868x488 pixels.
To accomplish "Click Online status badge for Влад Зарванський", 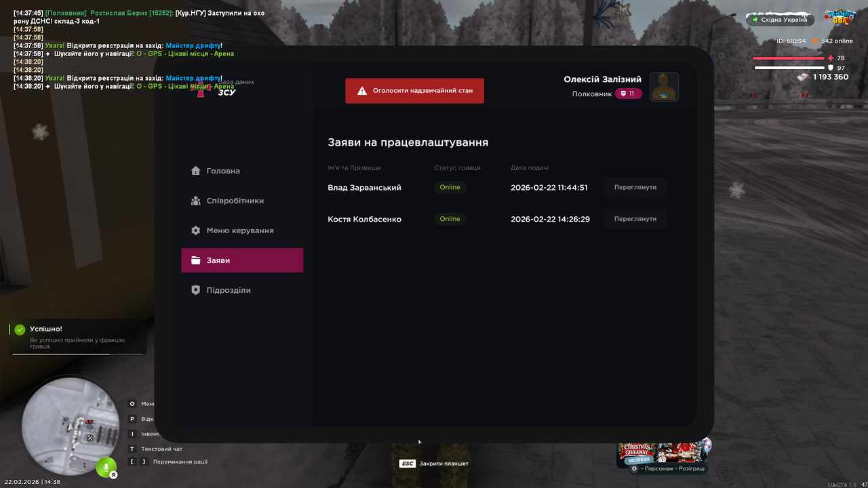I will pyautogui.click(x=450, y=187).
